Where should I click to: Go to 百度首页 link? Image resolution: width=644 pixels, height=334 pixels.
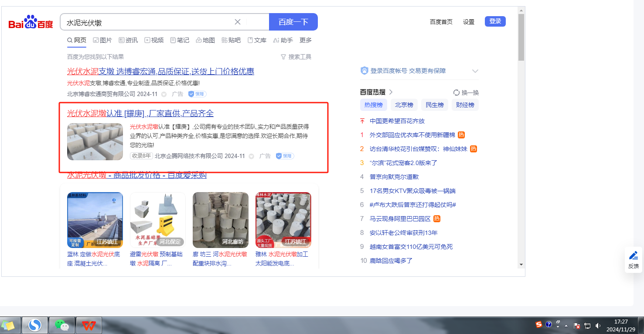click(x=441, y=22)
